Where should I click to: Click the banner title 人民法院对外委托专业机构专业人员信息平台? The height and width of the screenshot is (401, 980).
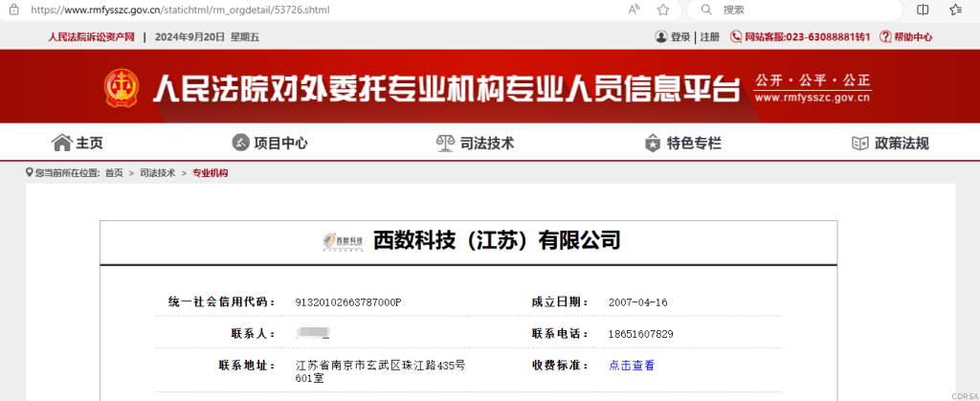coord(446,89)
